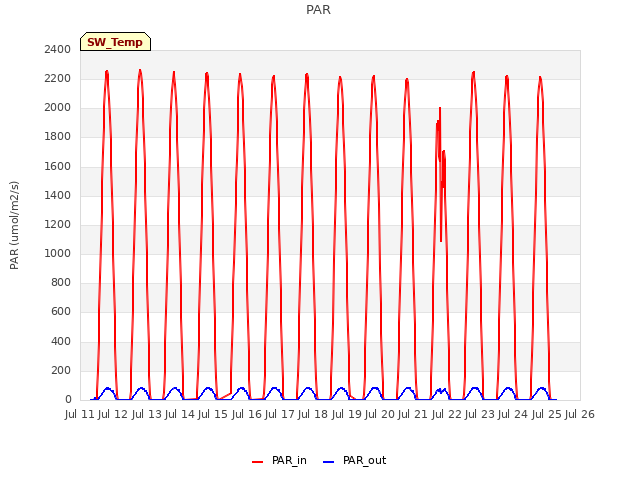
Task: Click the Jul 25 x-axis label
Action: point(547,414)
